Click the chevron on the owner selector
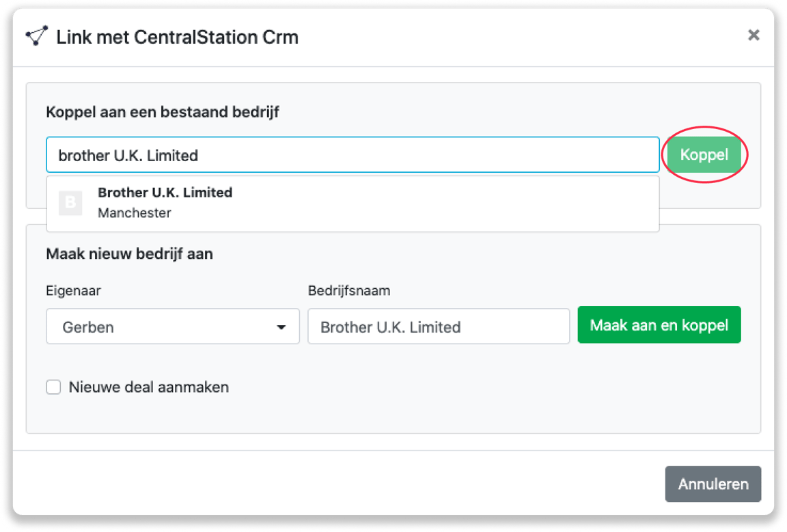The image size is (787, 532). point(281,326)
